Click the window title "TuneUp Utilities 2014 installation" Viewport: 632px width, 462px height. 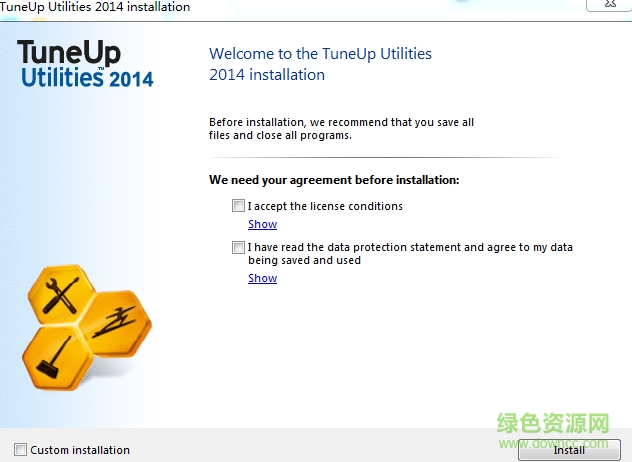pyautogui.click(x=95, y=7)
